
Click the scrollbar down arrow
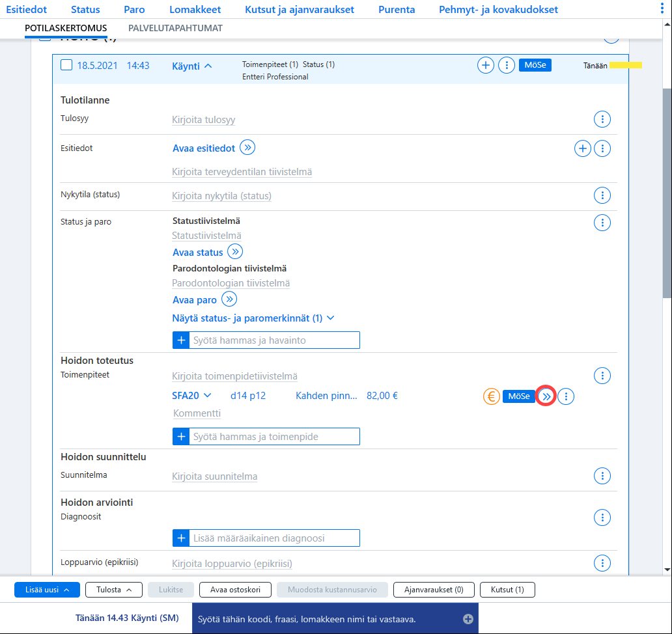667,570
